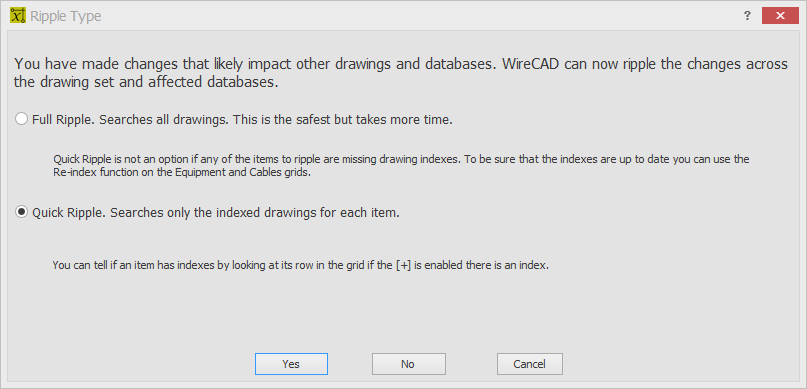This screenshot has height=389, width=807.
Task: Dismiss the dialog with the Cancel button
Action: click(x=530, y=364)
